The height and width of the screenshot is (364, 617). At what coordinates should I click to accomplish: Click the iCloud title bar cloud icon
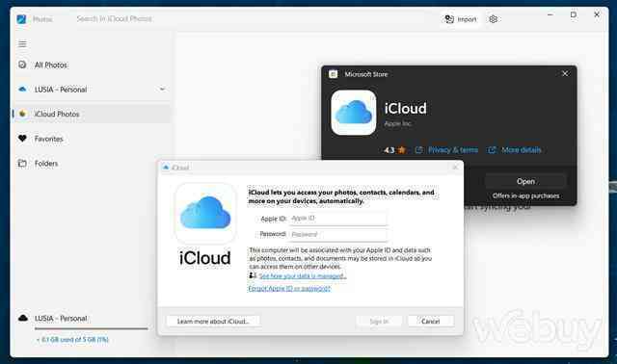(x=166, y=168)
